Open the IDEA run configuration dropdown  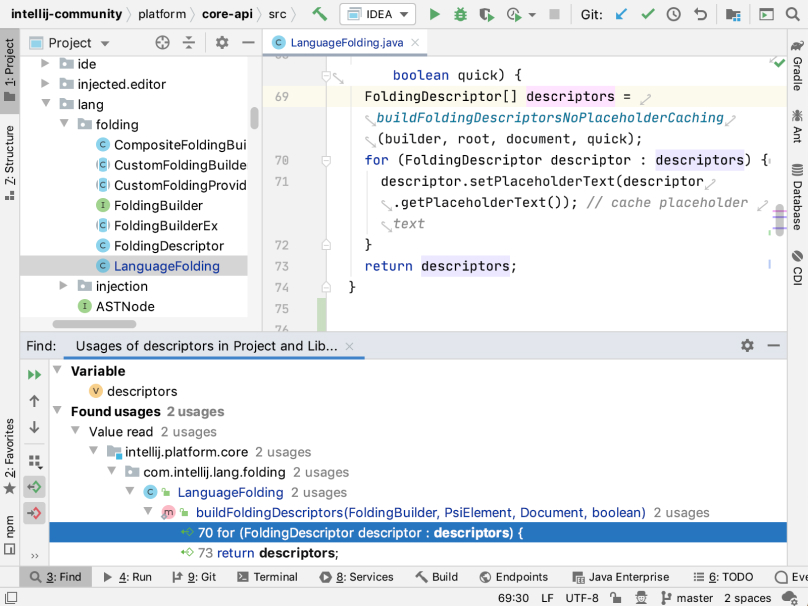378,14
